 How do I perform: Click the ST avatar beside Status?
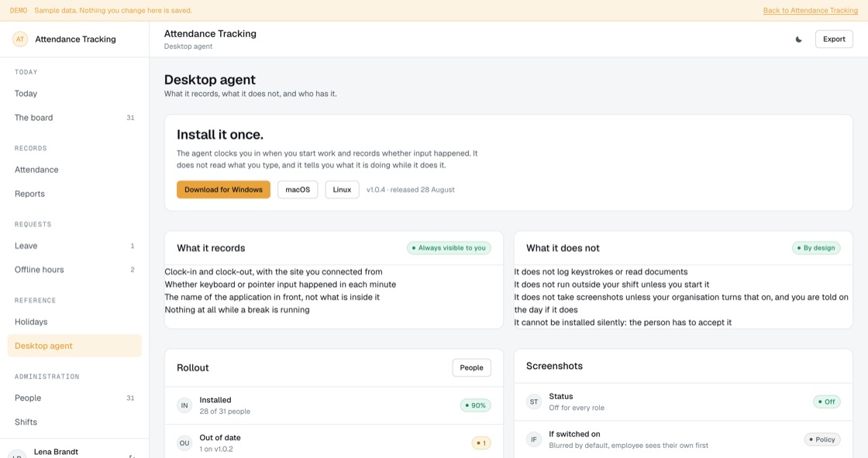(534, 402)
